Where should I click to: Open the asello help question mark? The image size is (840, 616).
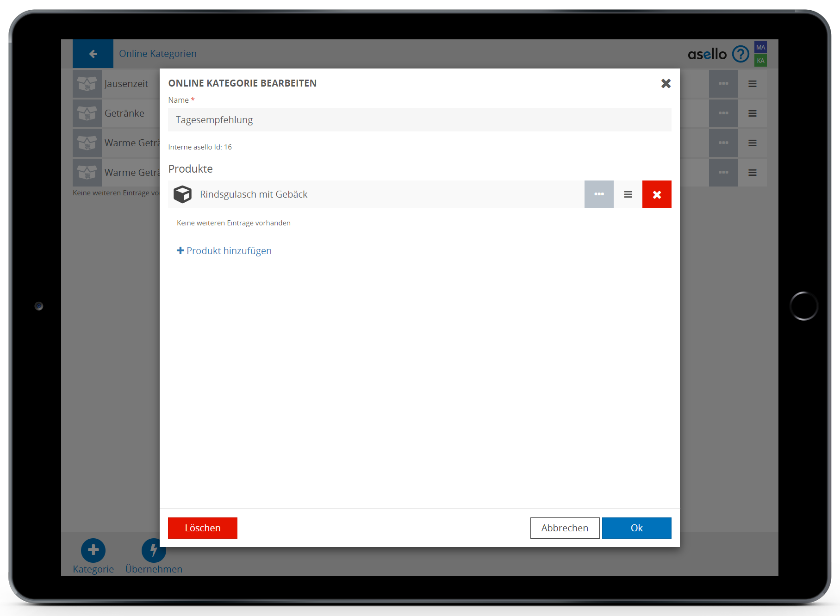(740, 54)
